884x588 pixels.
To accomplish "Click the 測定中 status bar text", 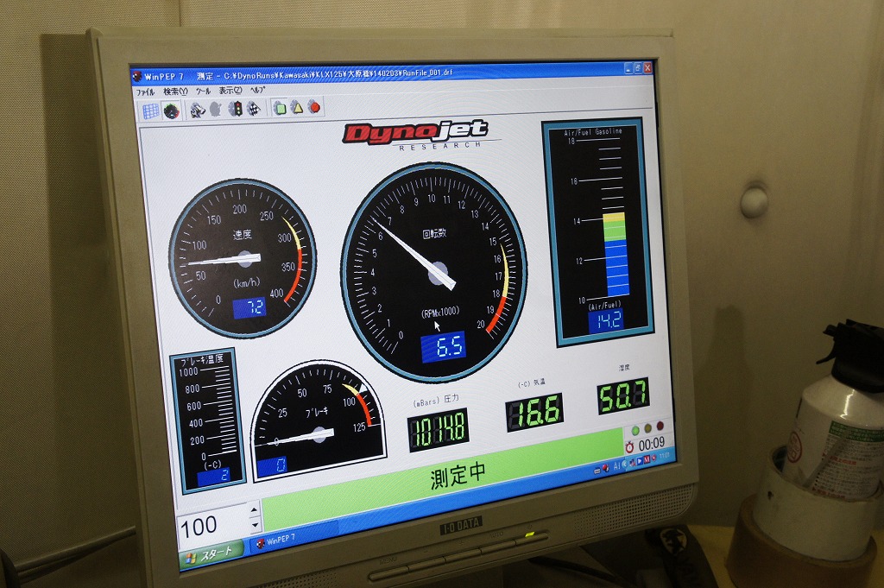I will tap(458, 475).
